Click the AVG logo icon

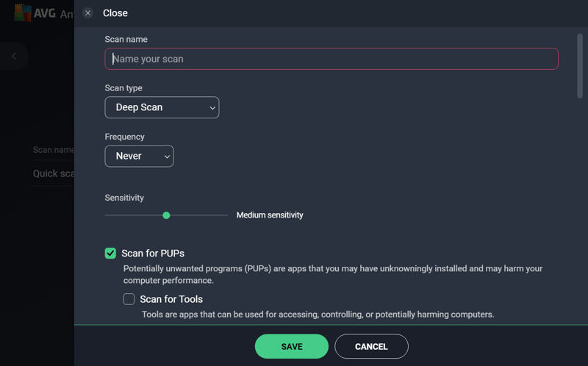[x=23, y=12]
